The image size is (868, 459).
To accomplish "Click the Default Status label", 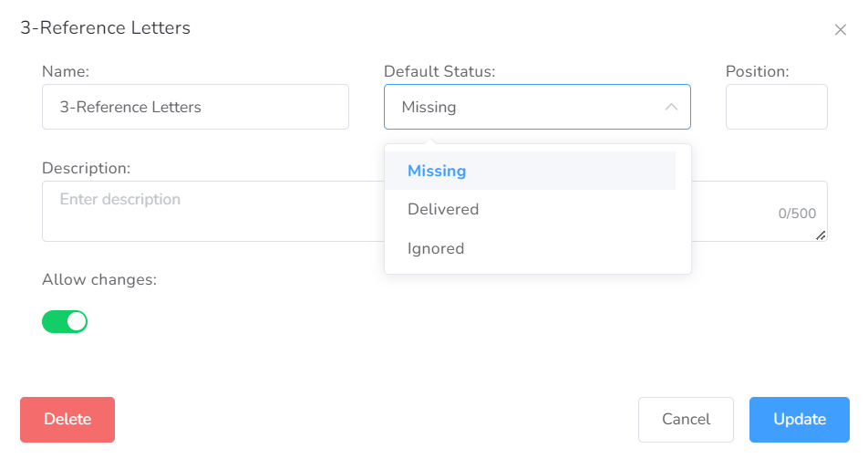I will [x=439, y=71].
